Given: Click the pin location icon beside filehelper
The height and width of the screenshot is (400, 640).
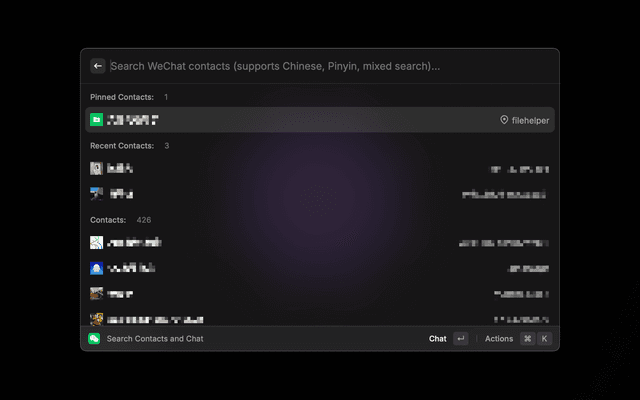Looking at the screenshot, I should [504, 120].
